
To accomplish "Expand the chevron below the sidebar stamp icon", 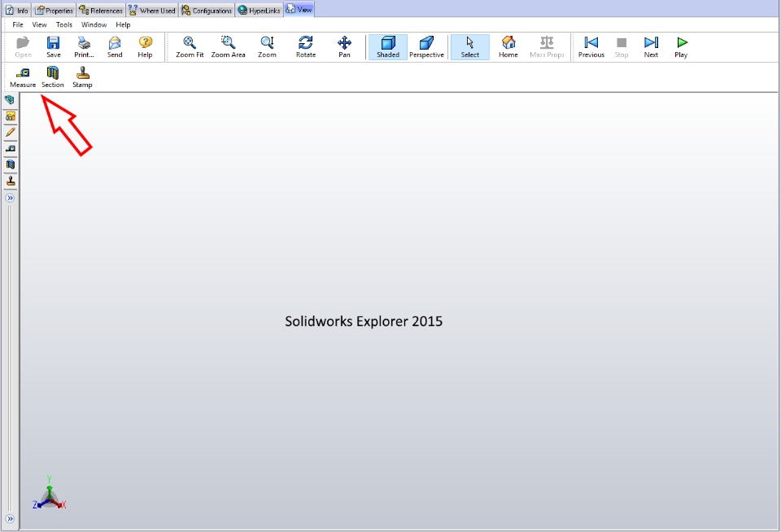I will tap(10, 198).
